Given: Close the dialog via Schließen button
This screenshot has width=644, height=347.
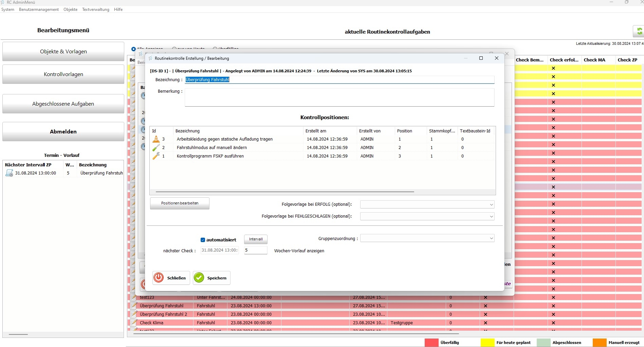Looking at the screenshot, I should (171, 278).
